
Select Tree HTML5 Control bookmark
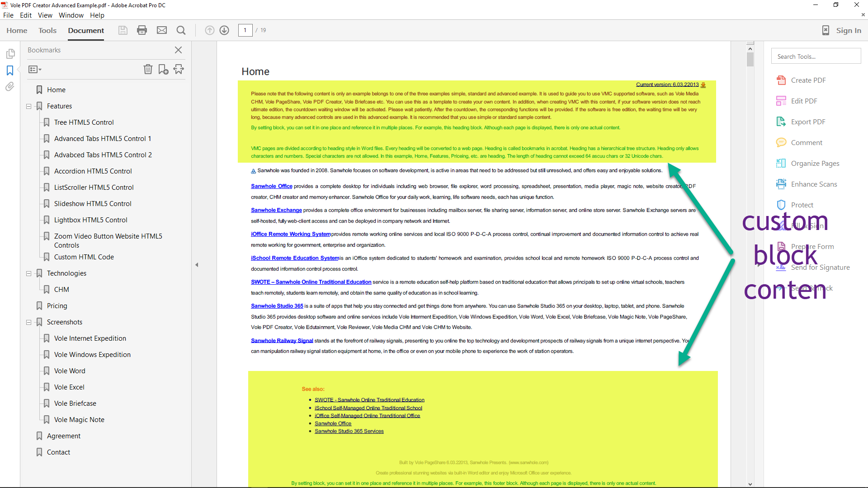click(84, 122)
